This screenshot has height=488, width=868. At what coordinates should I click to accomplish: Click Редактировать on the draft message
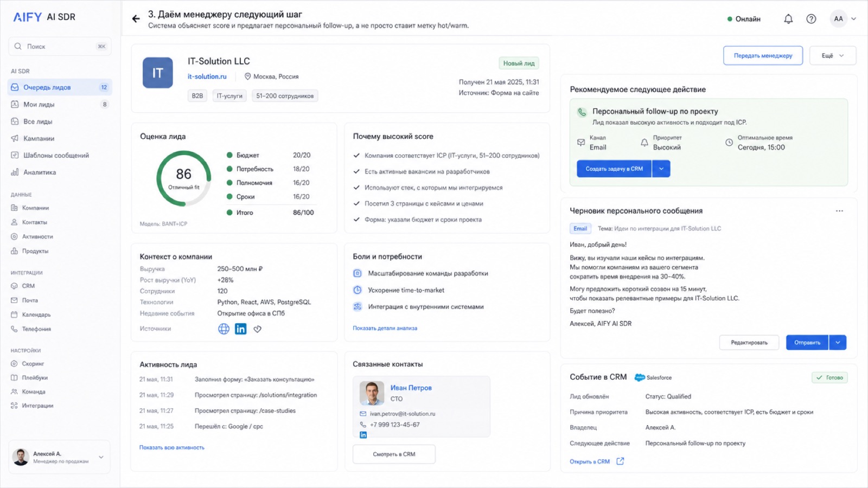pos(749,342)
